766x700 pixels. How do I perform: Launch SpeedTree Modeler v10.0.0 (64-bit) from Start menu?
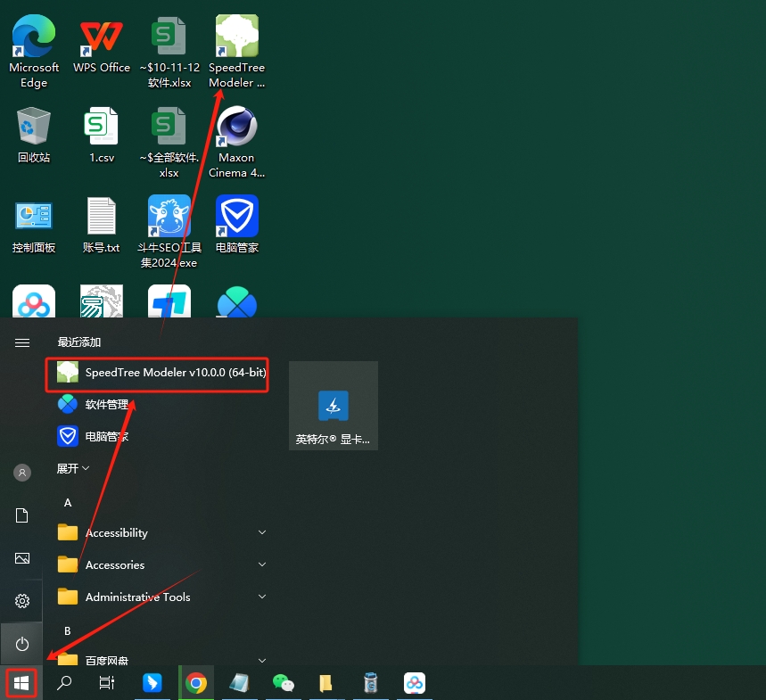[x=157, y=373]
